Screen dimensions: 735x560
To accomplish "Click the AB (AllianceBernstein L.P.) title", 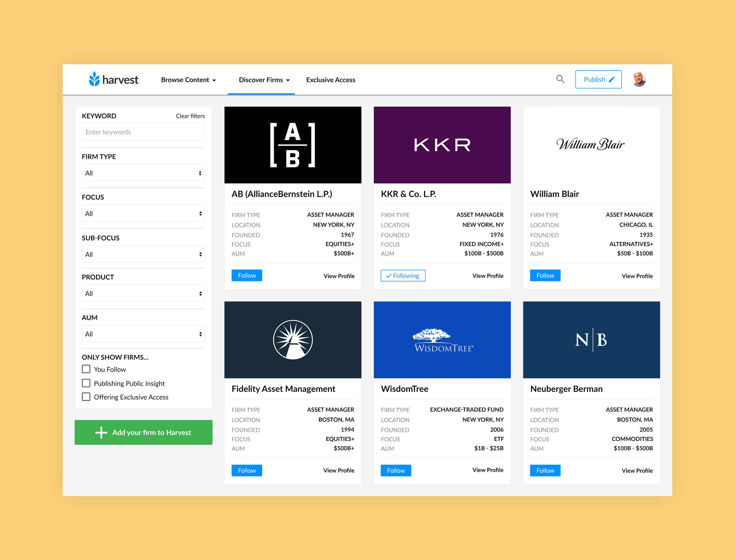I will point(282,194).
